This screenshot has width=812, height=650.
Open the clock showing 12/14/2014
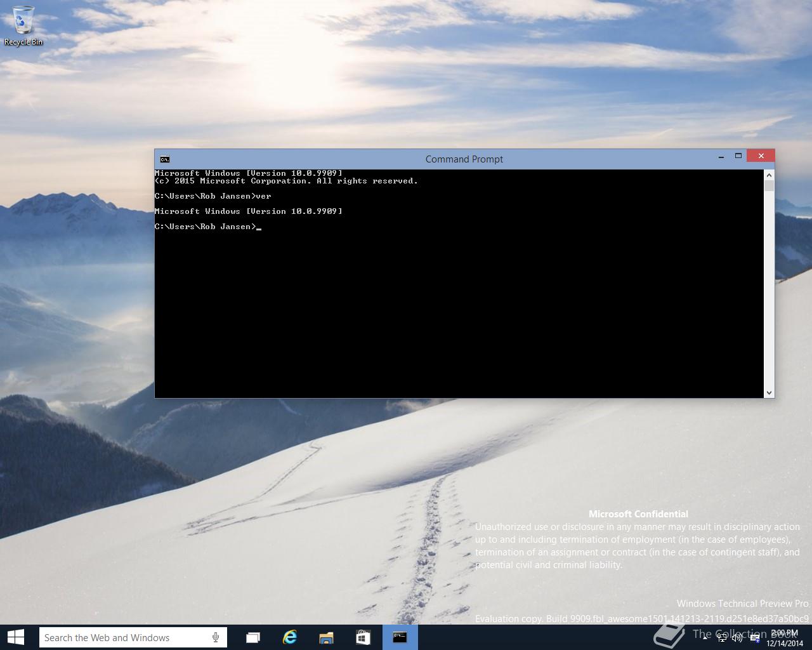pyautogui.click(x=785, y=638)
